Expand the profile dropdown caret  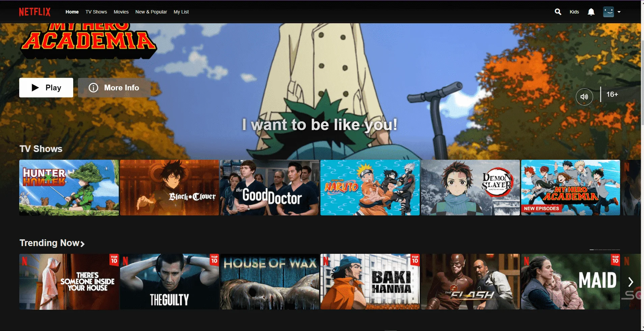pos(619,12)
